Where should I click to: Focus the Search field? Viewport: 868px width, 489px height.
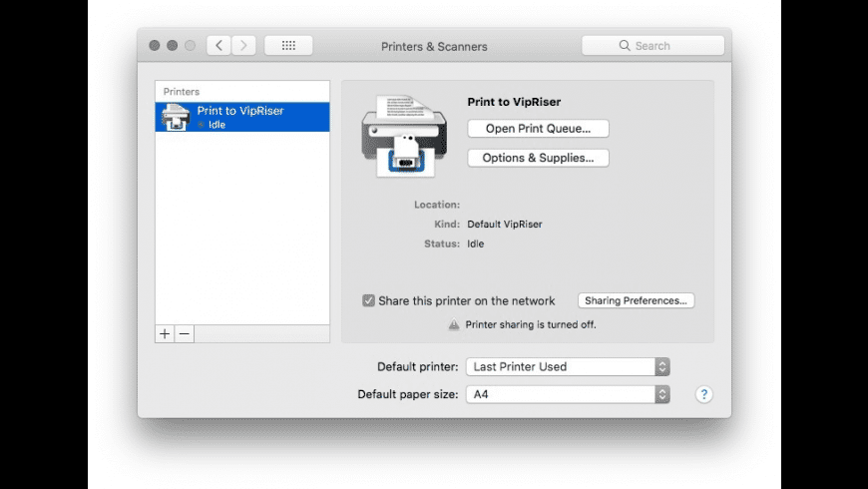pos(652,46)
